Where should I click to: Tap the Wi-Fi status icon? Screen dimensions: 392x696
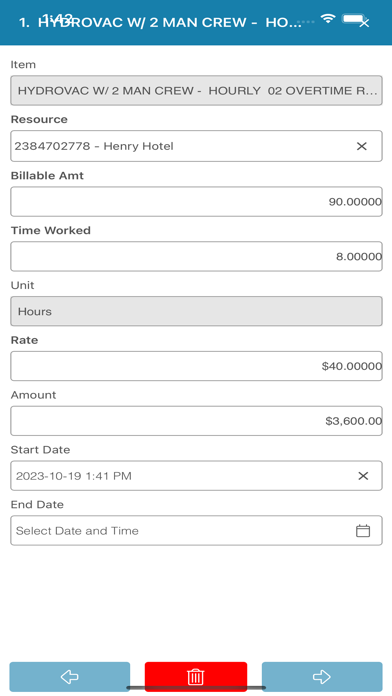328,19
